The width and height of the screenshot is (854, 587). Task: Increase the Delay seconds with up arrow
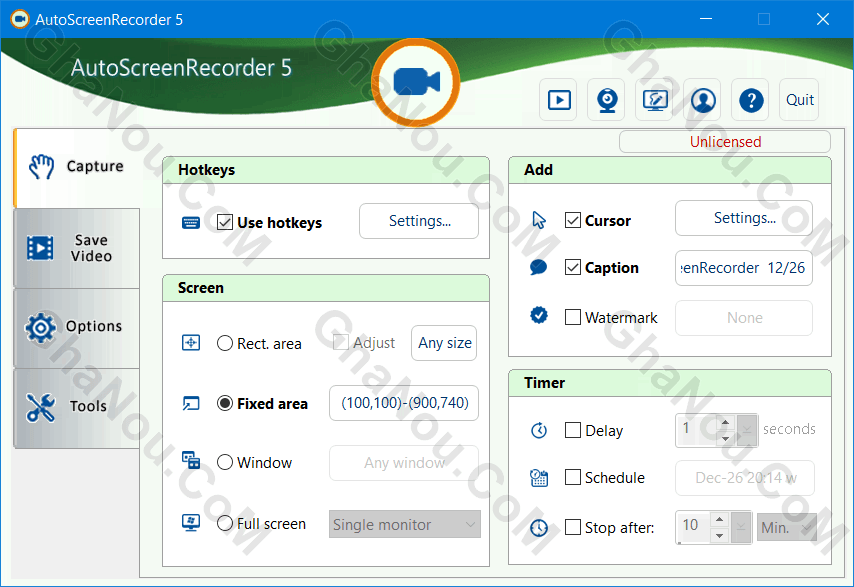pos(725,422)
